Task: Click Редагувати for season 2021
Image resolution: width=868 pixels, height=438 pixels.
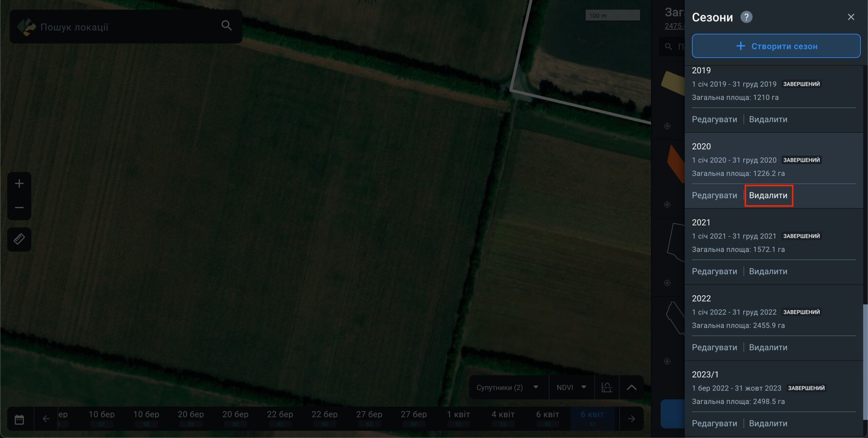Action: coord(714,271)
